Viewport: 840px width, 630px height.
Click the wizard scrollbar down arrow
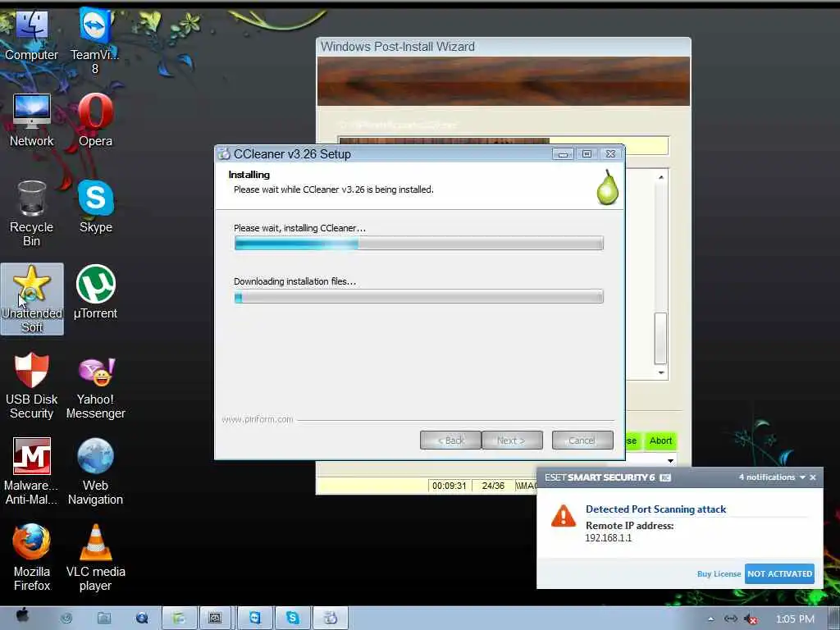[661, 373]
